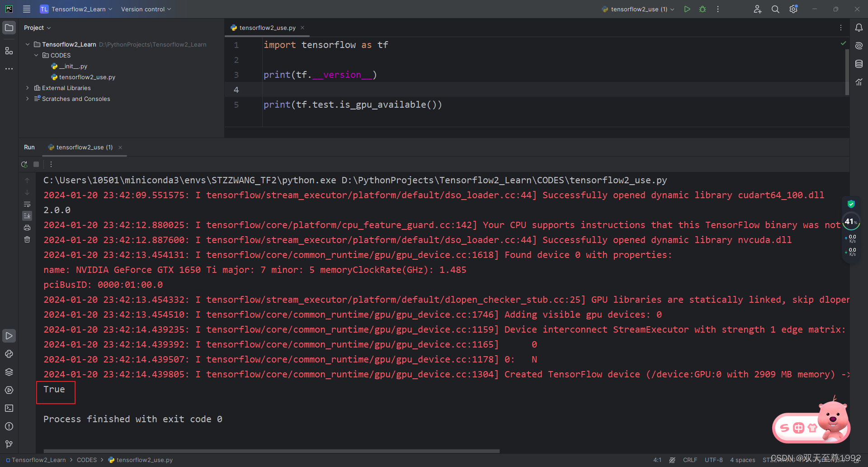The image size is (868, 467).
Task: Click the 41% security performance widget
Action: pos(851,222)
